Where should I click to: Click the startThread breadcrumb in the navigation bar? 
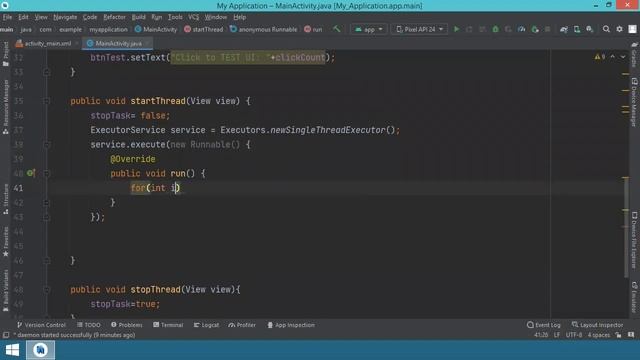(203, 29)
